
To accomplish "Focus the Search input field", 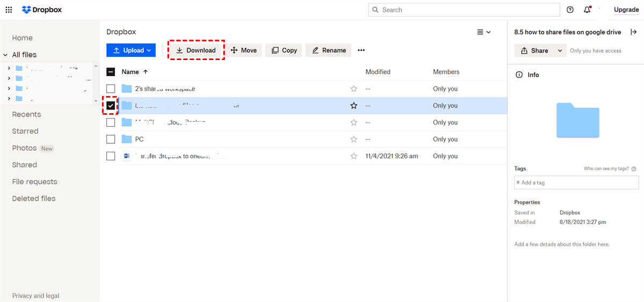I will 464,10.
